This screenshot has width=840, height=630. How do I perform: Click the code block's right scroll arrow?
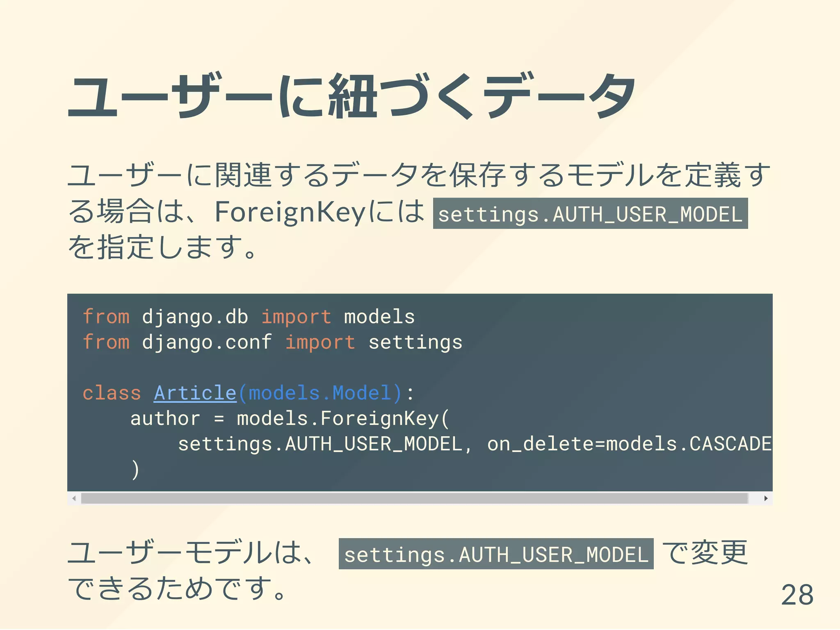coord(766,498)
